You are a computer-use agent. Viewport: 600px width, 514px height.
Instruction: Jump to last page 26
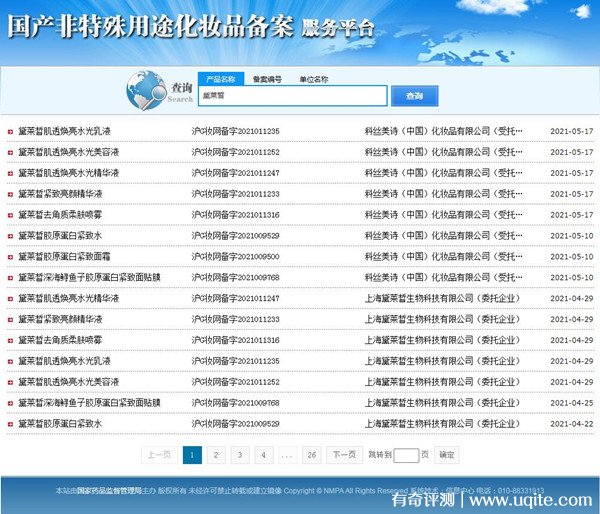(x=312, y=455)
